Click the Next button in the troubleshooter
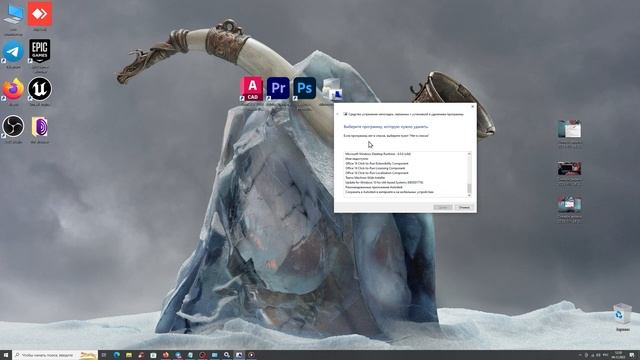 442,207
